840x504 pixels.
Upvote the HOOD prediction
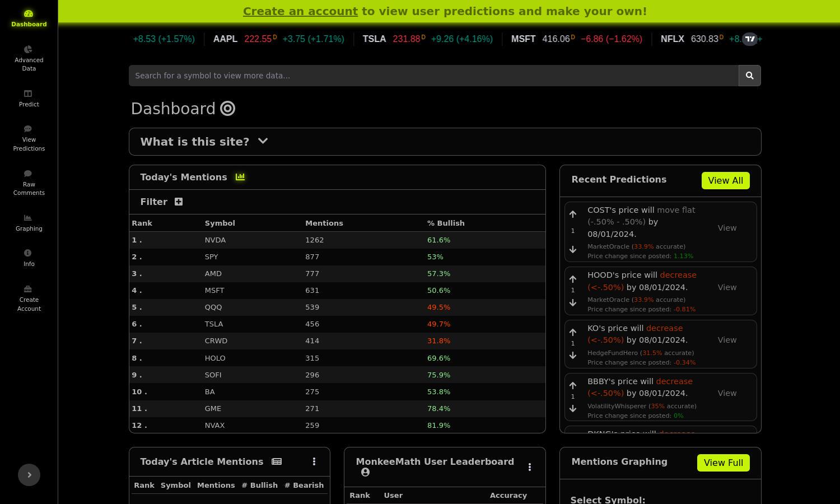tap(573, 279)
